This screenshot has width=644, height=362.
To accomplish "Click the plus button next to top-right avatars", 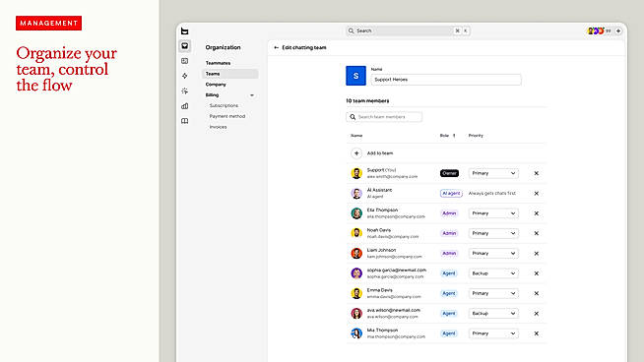I will [x=618, y=30].
